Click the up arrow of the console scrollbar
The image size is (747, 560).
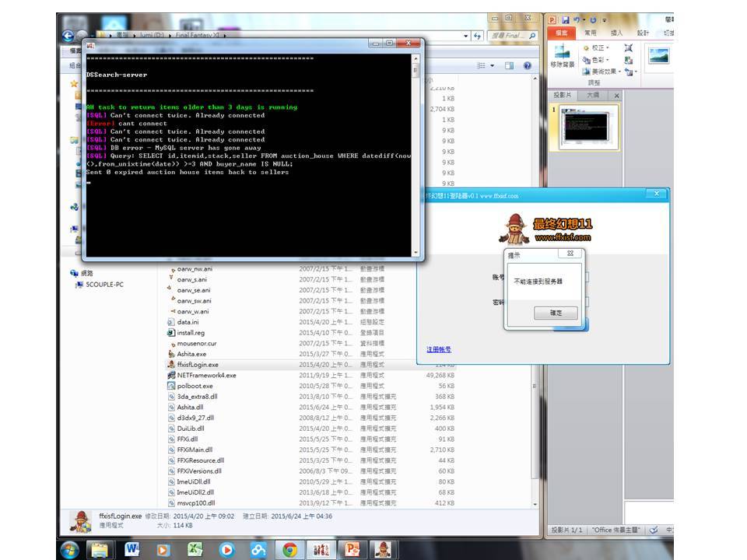point(416,58)
